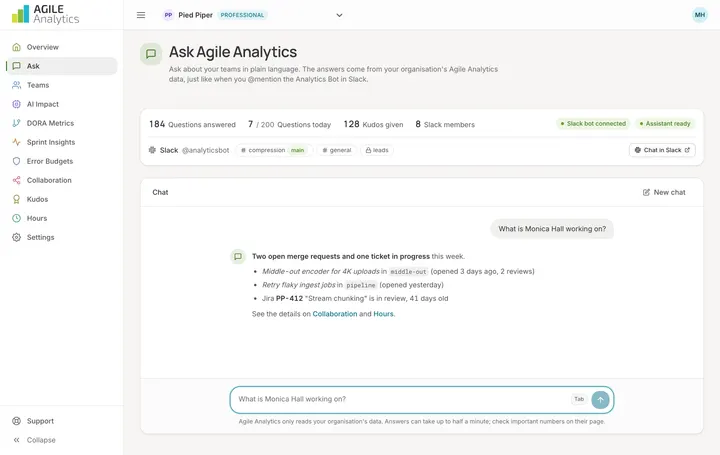Click the '8 Slack members' stat
The width and height of the screenshot is (720, 455).
pos(445,124)
